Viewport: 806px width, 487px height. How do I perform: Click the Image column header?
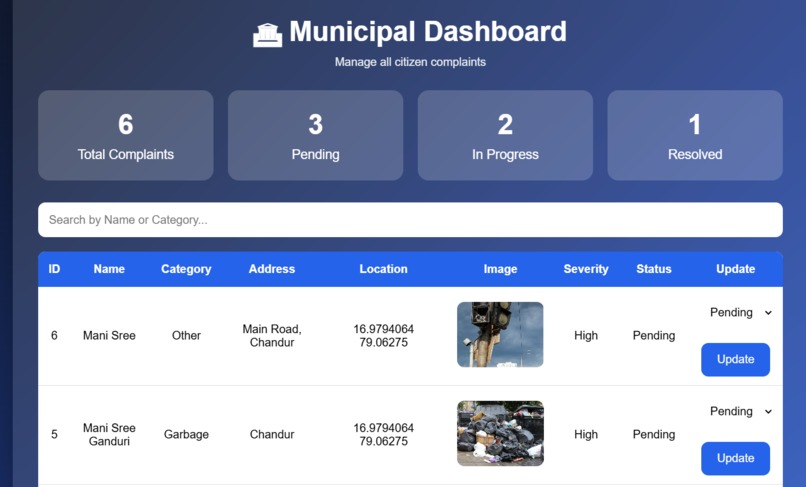click(x=500, y=269)
